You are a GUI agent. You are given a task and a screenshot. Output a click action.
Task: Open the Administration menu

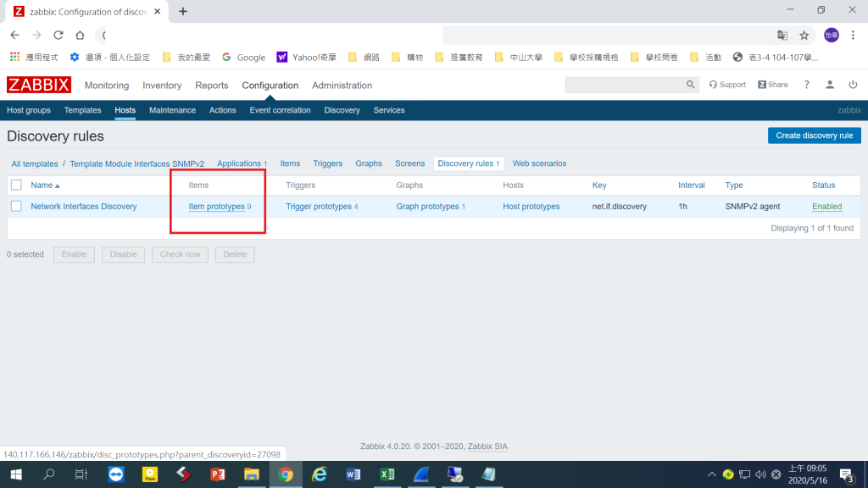pos(342,86)
